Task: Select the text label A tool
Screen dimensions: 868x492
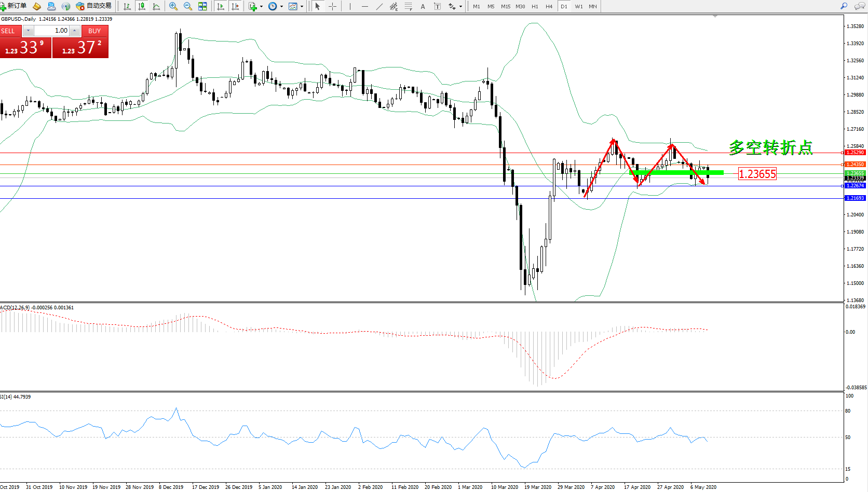Action: [423, 6]
